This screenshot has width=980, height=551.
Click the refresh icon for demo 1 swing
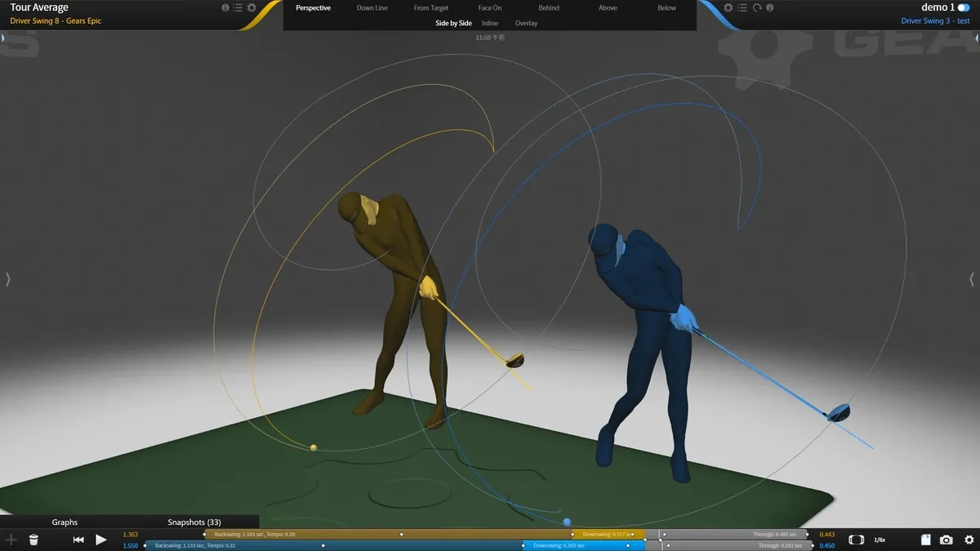[757, 7]
